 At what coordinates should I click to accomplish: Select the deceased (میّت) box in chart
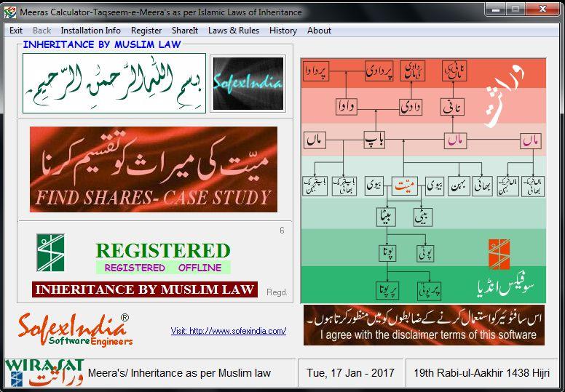tap(404, 186)
